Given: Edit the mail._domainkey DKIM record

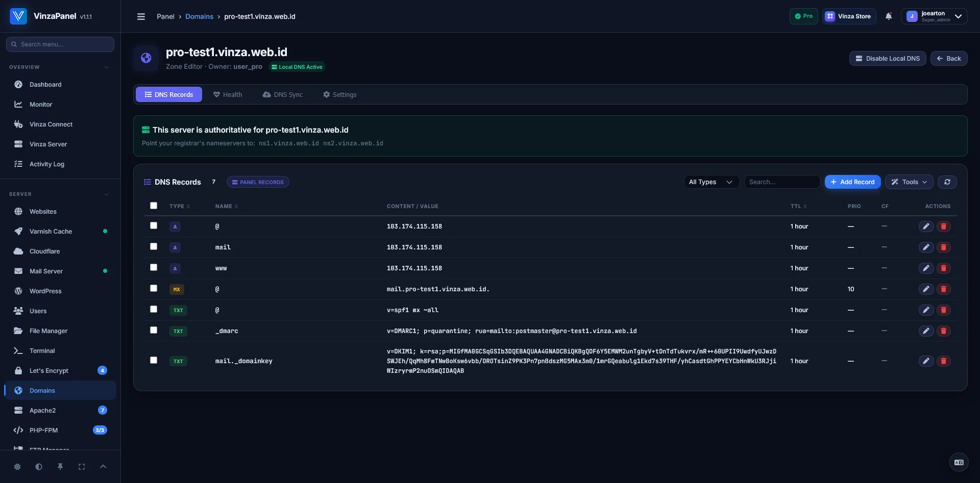Looking at the screenshot, I should (926, 361).
